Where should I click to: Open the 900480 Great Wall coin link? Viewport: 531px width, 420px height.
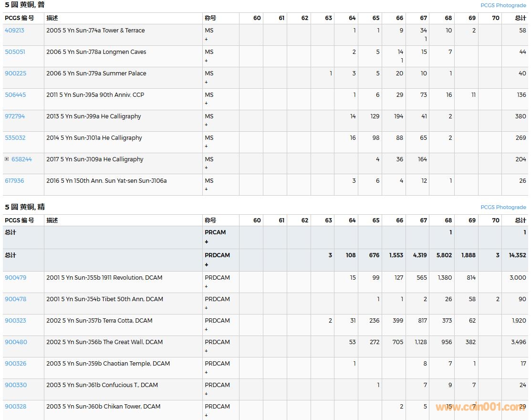tap(16, 342)
